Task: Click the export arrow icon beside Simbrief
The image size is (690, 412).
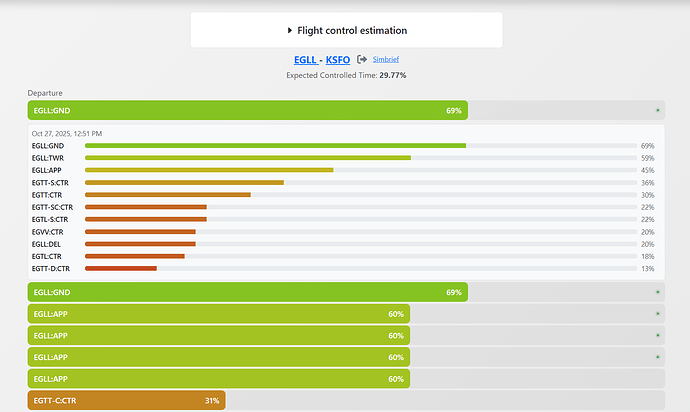Action: pyautogui.click(x=362, y=60)
